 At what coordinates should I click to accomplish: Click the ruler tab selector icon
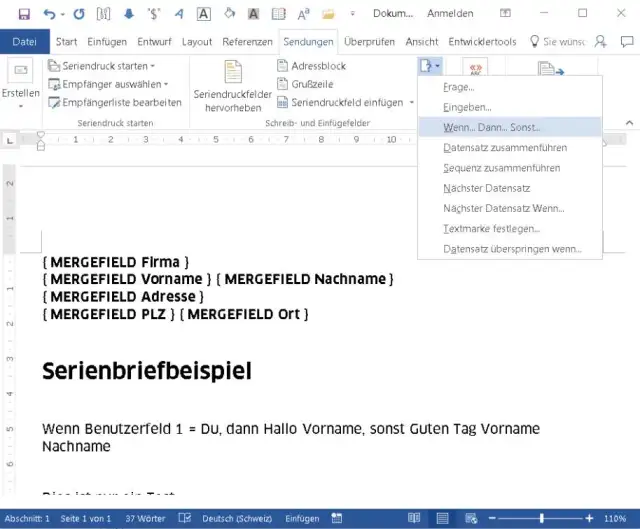[x=10, y=140]
